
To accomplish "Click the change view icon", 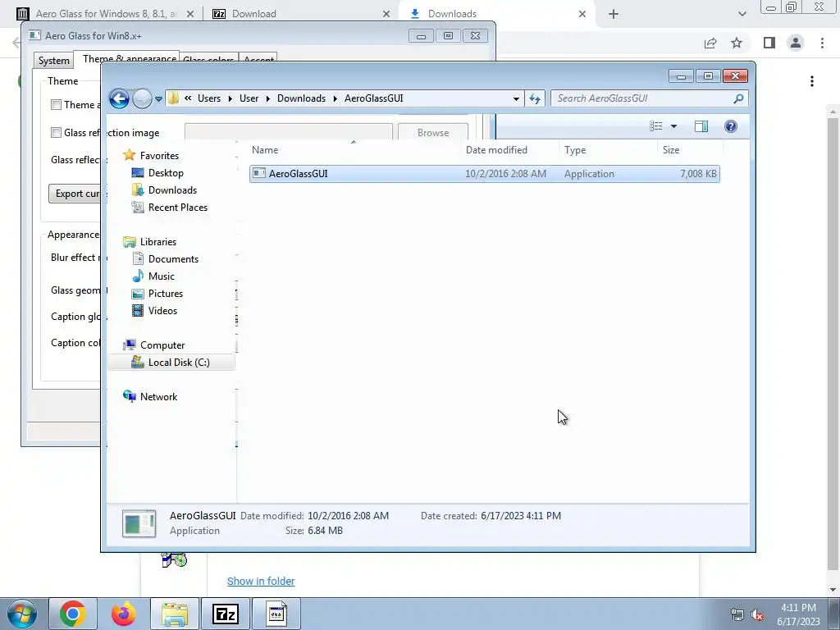I will (x=656, y=126).
